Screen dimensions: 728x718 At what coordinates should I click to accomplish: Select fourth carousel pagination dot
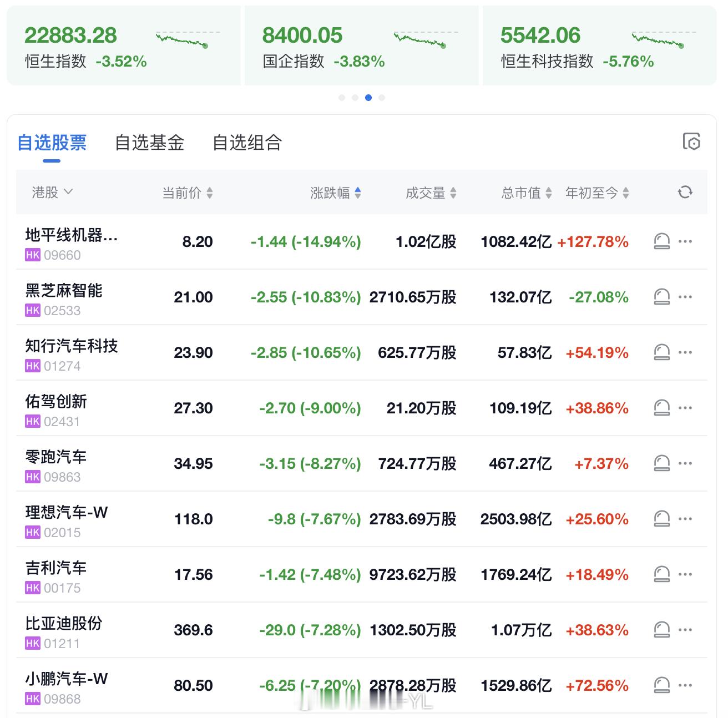(x=382, y=98)
